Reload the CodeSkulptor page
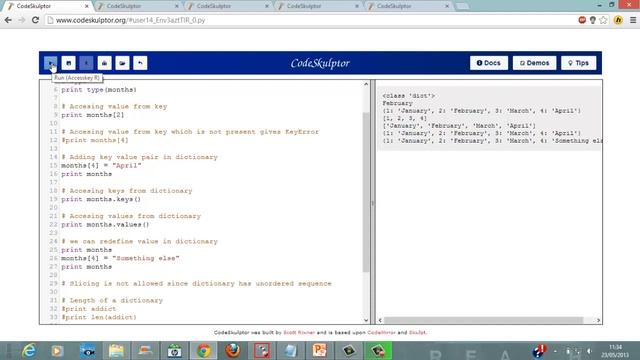The height and width of the screenshot is (360, 640). [36, 20]
